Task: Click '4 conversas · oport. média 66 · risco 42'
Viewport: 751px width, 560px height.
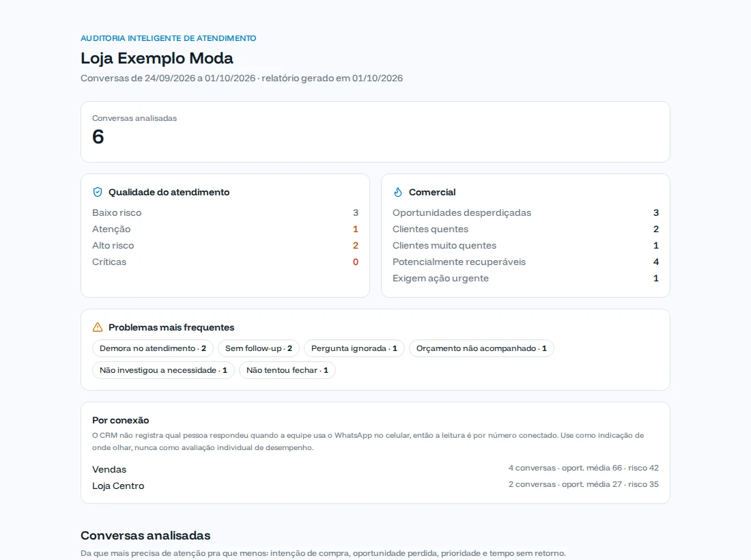Action: (x=583, y=468)
